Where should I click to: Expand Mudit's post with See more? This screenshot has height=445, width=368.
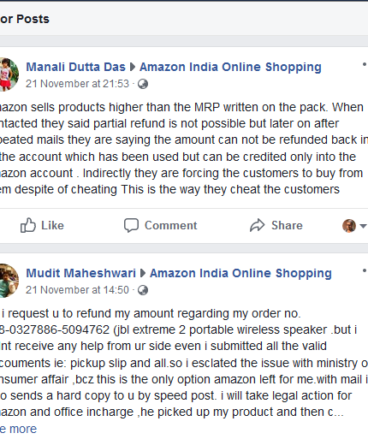click(18, 429)
